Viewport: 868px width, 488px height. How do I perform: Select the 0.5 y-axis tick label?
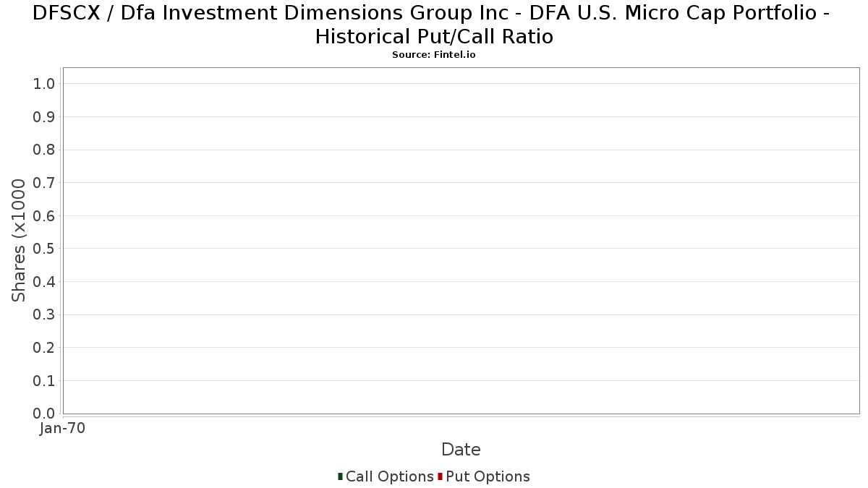pos(44,249)
